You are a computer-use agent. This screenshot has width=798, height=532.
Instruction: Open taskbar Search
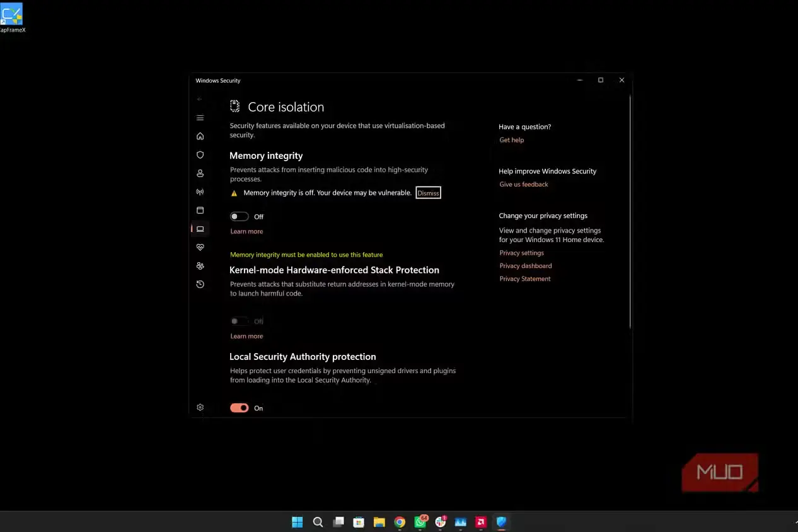point(318,522)
